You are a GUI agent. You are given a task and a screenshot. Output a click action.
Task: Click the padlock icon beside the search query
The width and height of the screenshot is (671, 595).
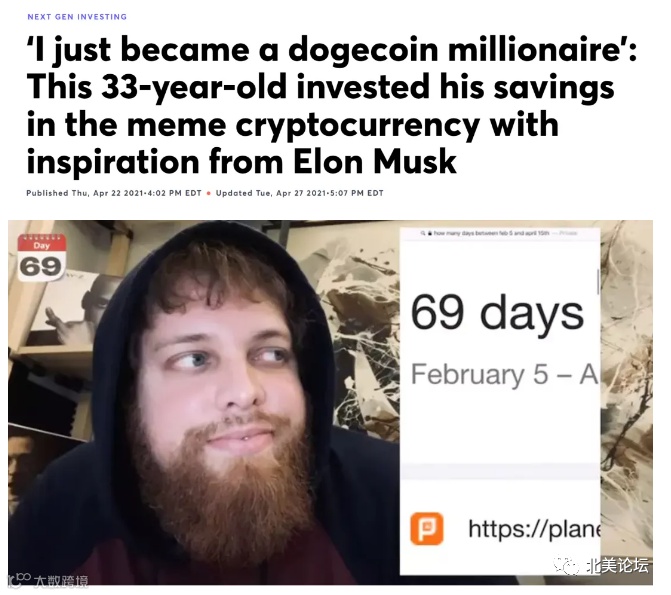click(x=430, y=233)
